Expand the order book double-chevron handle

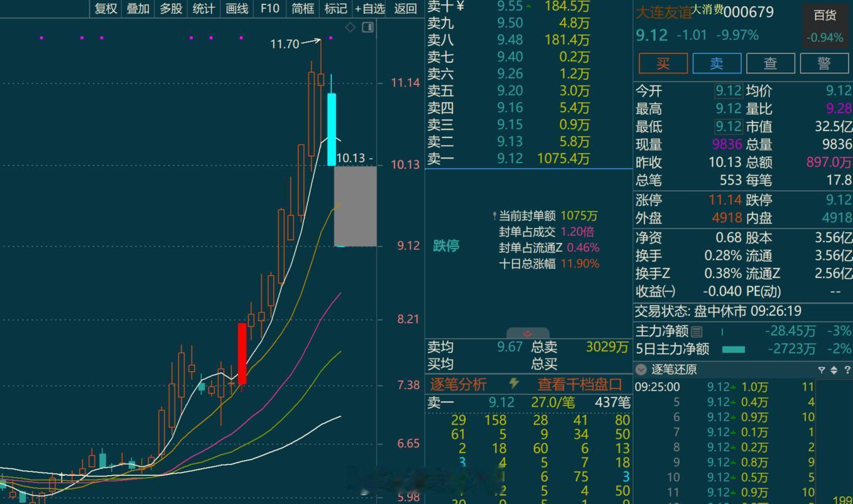(x=528, y=334)
